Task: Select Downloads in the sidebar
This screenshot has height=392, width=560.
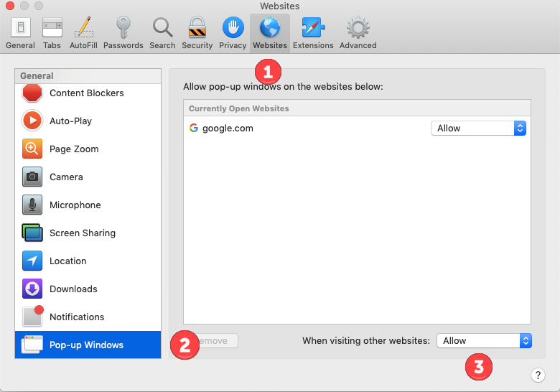Action: pyautogui.click(x=88, y=289)
